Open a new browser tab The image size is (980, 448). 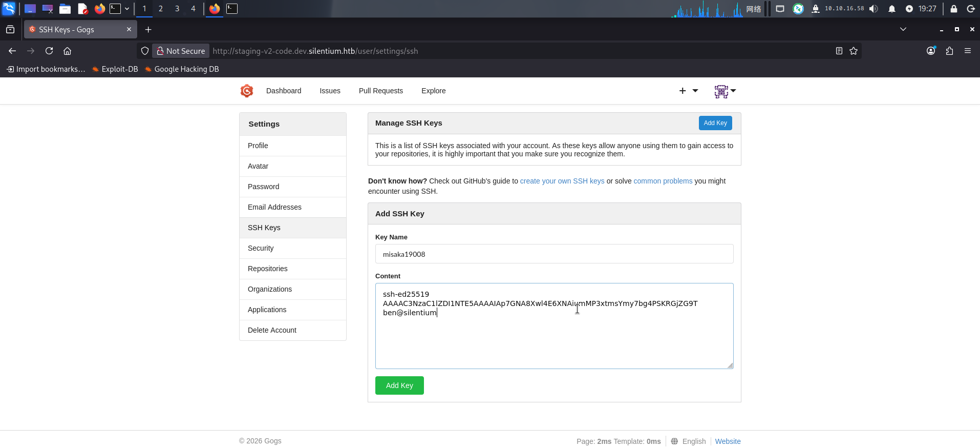point(148,30)
